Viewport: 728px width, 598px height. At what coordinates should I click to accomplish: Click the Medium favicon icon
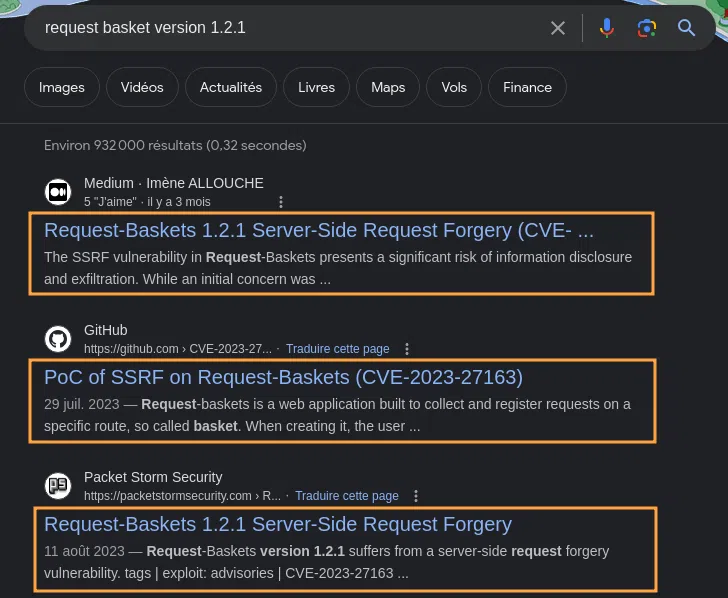click(58, 191)
